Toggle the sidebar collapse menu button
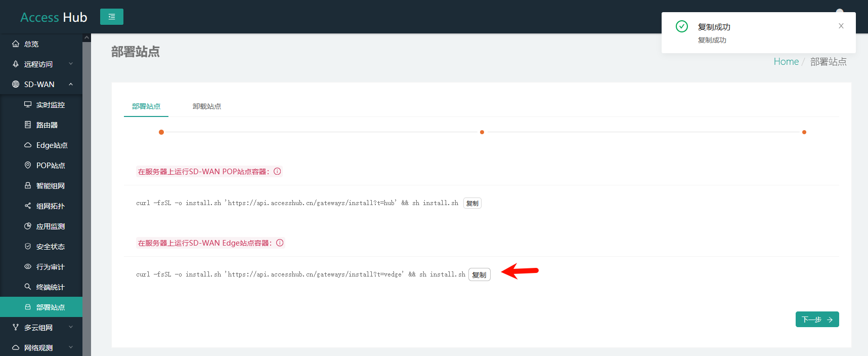This screenshot has width=868, height=356. pos(112,17)
